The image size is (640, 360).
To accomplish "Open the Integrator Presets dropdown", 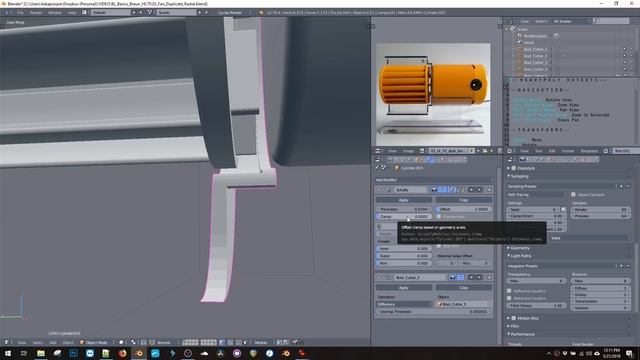I will pyautogui.click(x=562, y=266).
